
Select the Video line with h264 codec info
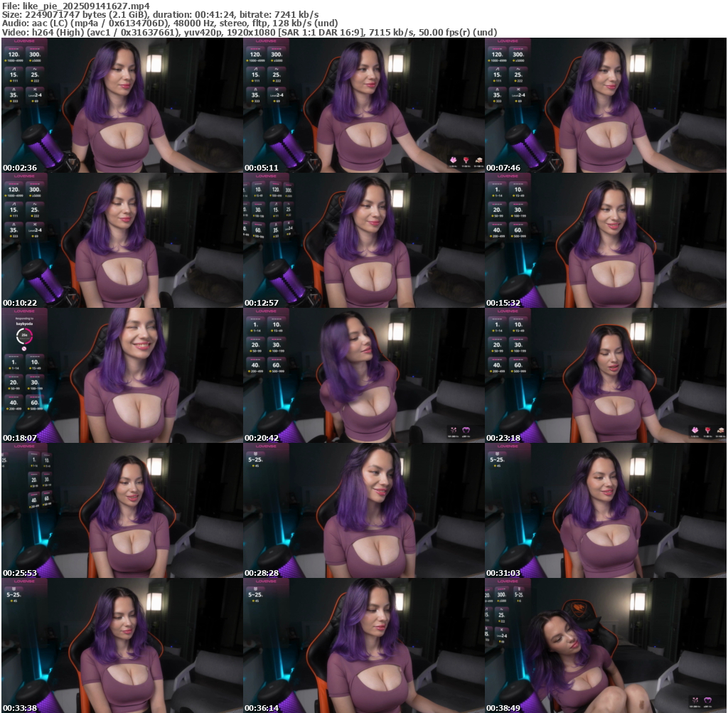250,33
